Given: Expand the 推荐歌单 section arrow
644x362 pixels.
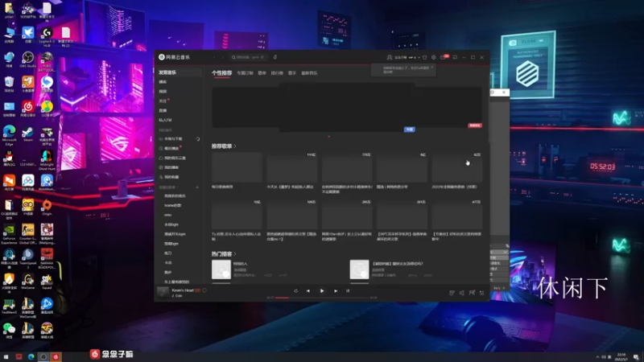Looking at the screenshot, I should (235, 146).
